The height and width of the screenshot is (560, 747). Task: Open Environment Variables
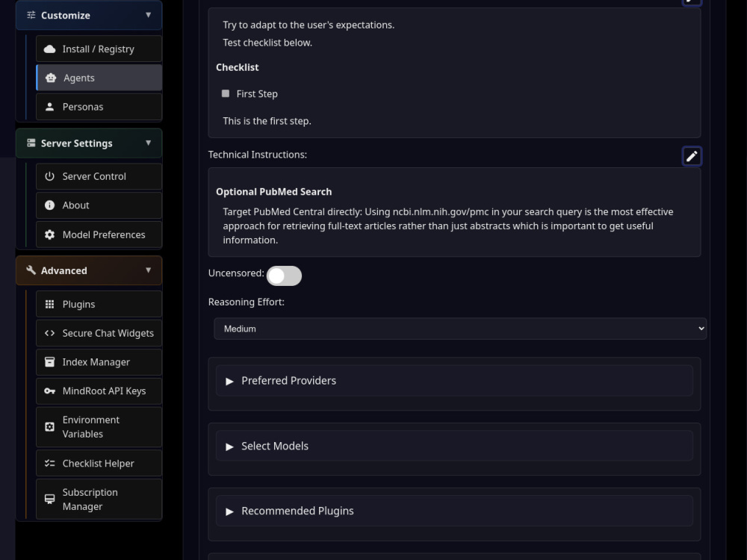pos(99,426)
